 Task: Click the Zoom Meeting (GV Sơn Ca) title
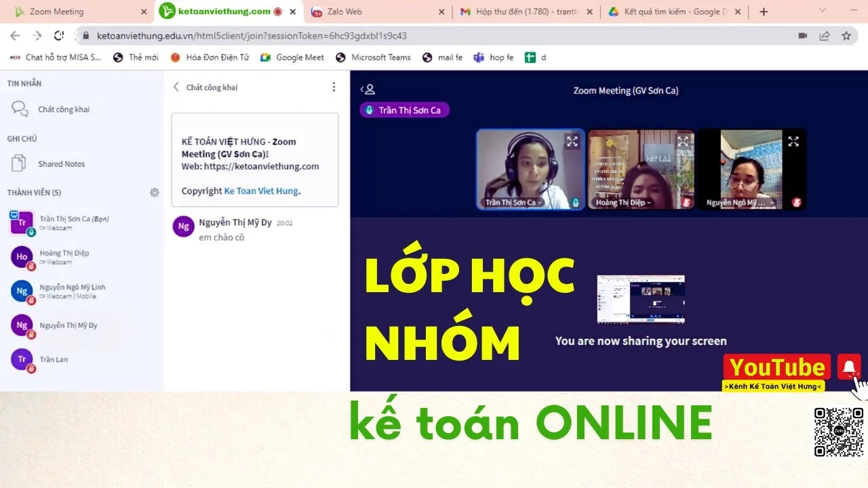point(626,90)
